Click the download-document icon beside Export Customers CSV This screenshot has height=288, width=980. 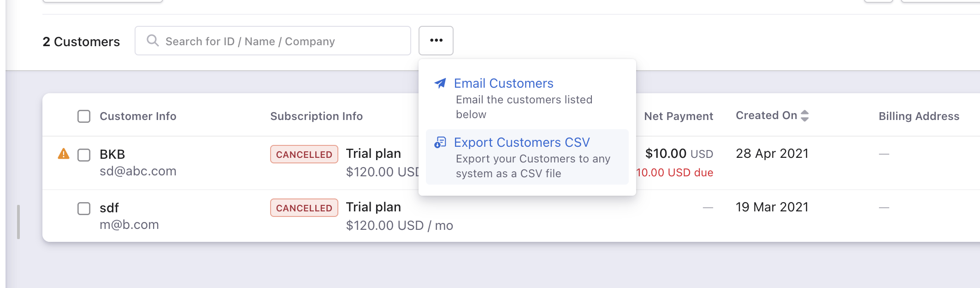click(x=441, y=142)
